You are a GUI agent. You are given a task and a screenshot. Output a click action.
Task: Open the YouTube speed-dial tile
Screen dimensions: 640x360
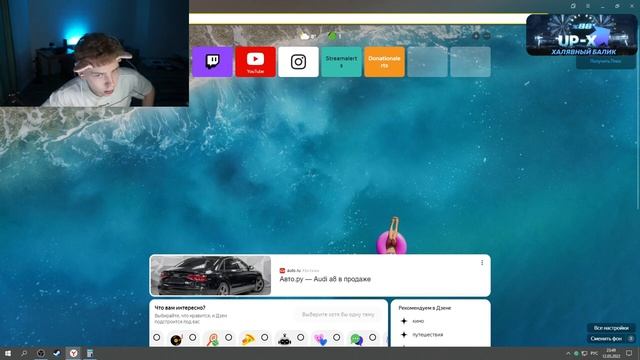(256, 62)
